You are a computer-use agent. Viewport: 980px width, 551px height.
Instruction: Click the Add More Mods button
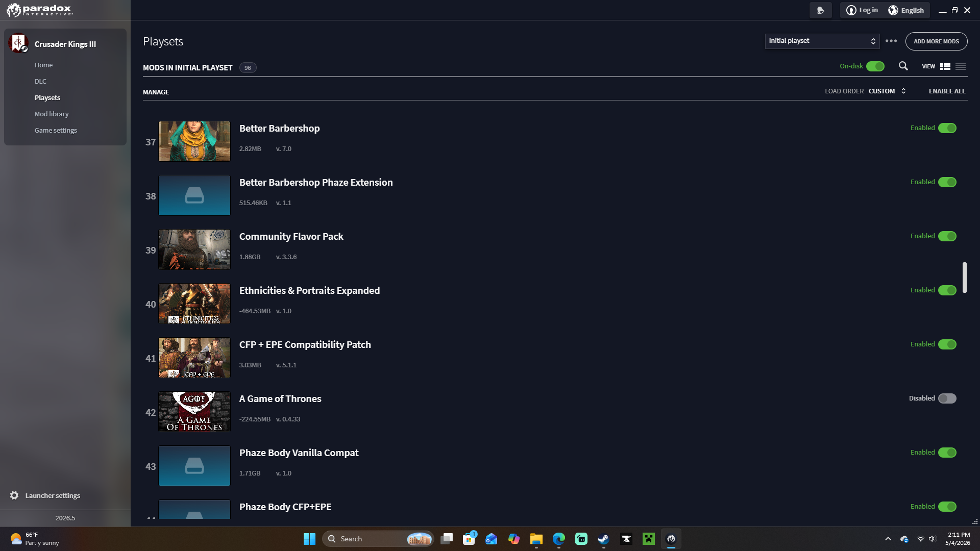click(936, 41)
